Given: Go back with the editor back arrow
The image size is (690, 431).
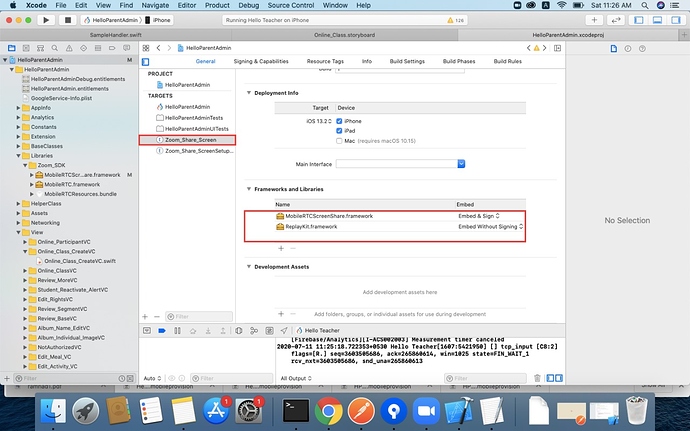Looking at the screenshot, I should click(x=158, y=48).
